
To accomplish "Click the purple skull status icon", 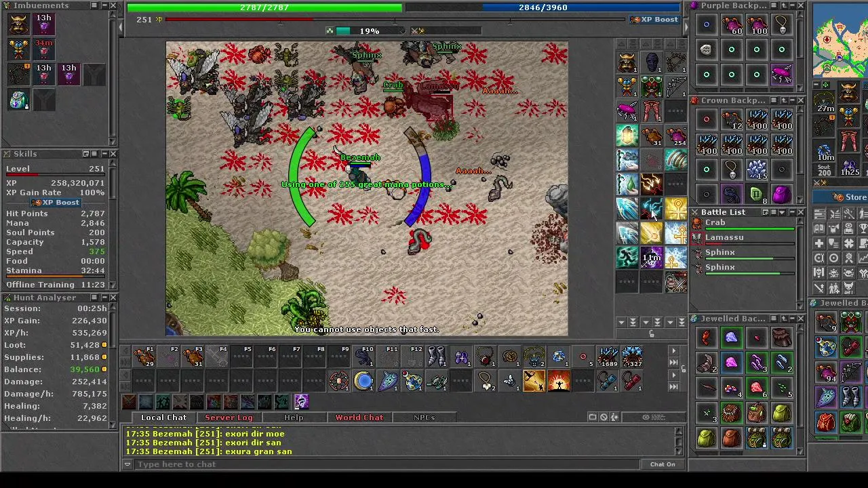I will pos(301,403).
